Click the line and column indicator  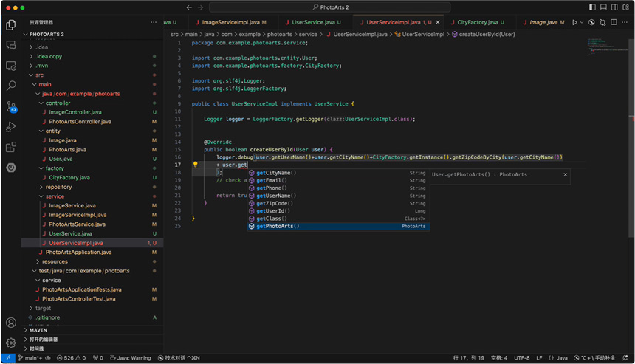[469, 358]
